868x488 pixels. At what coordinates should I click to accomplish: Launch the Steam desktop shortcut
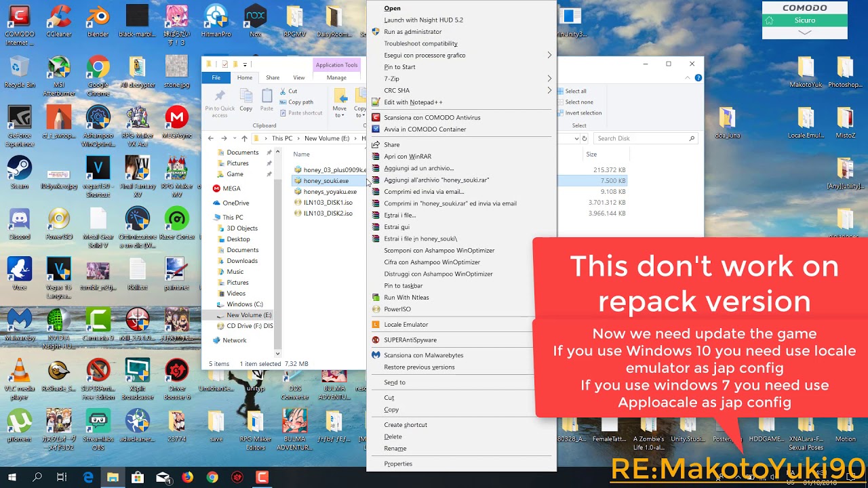click(19, 172)
